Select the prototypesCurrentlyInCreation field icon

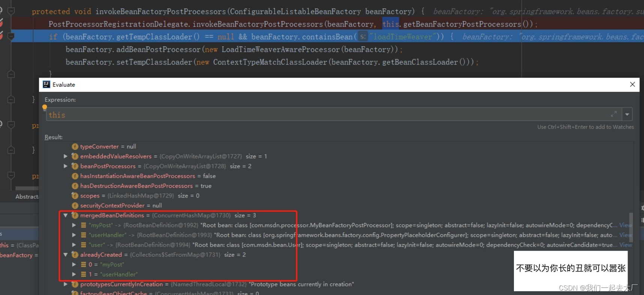point(75,284)
